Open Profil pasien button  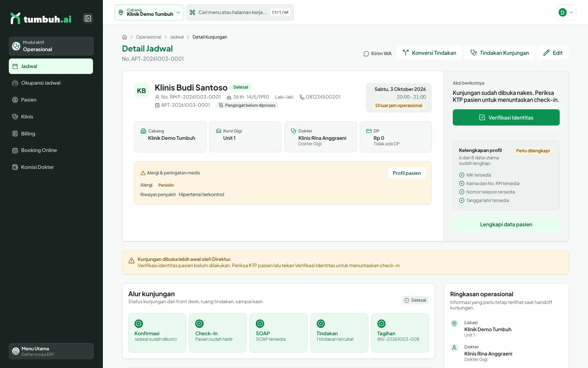tap(406, 173)
